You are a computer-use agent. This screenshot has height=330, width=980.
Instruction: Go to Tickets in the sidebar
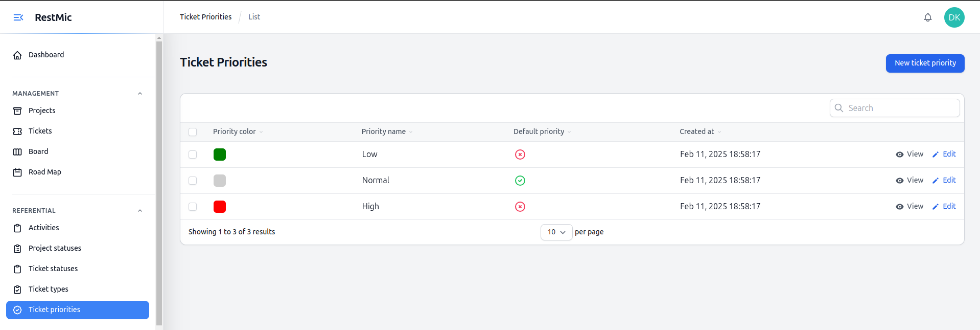40,131
